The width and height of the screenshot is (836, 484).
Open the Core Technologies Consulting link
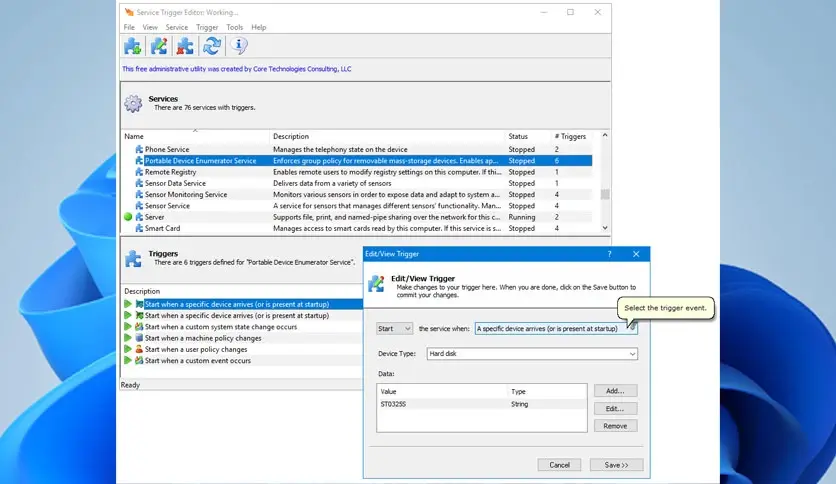[302, 69]
